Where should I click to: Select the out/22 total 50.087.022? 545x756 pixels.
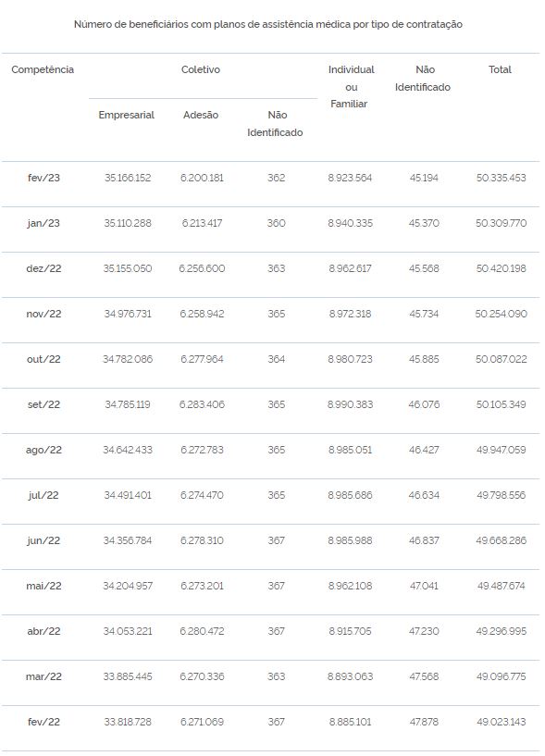(502, 359)
